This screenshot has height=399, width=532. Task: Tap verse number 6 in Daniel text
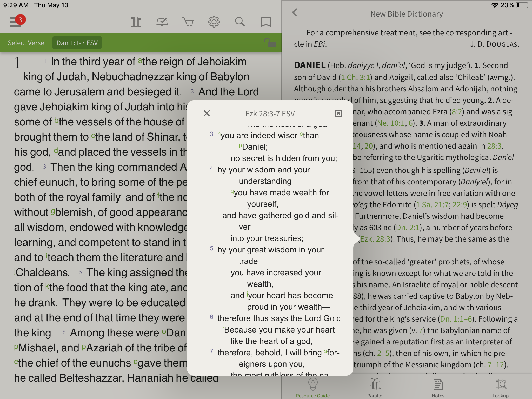[x=64, y=332]
